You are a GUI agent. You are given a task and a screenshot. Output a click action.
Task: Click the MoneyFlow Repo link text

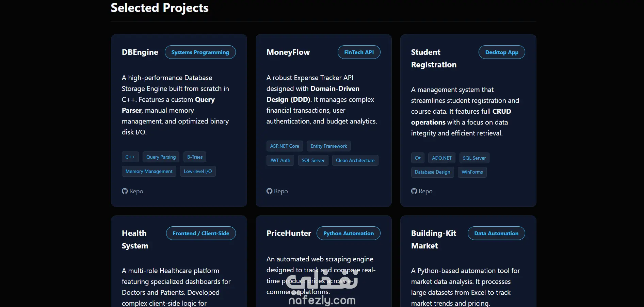[281, 191]
